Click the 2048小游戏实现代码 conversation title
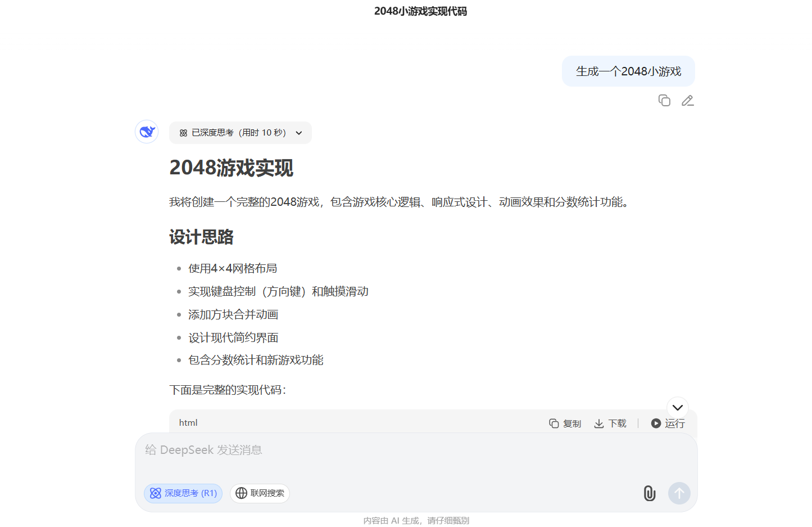Screen dimensions: 812x527 click(x=420, y=11)
